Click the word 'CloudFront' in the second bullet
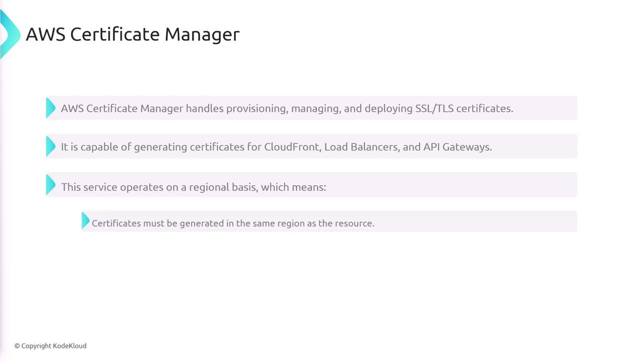 [x=292, y=147]
